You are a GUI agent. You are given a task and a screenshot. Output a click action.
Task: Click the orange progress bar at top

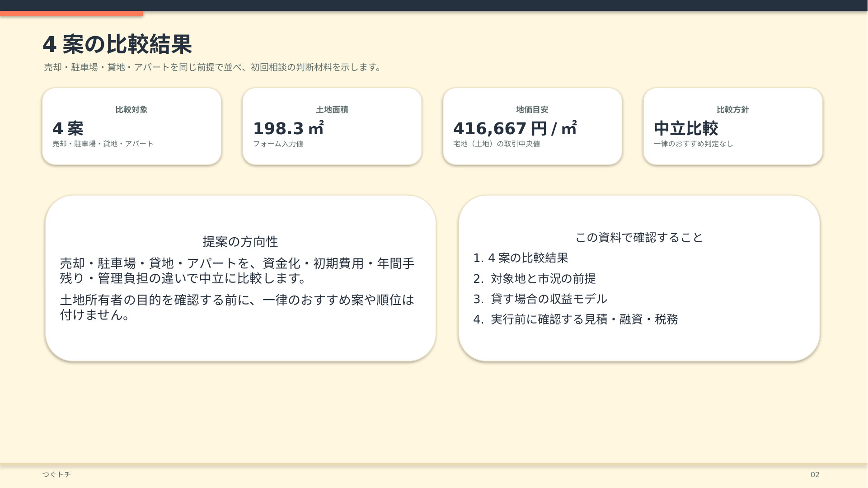tap(71, 14)
